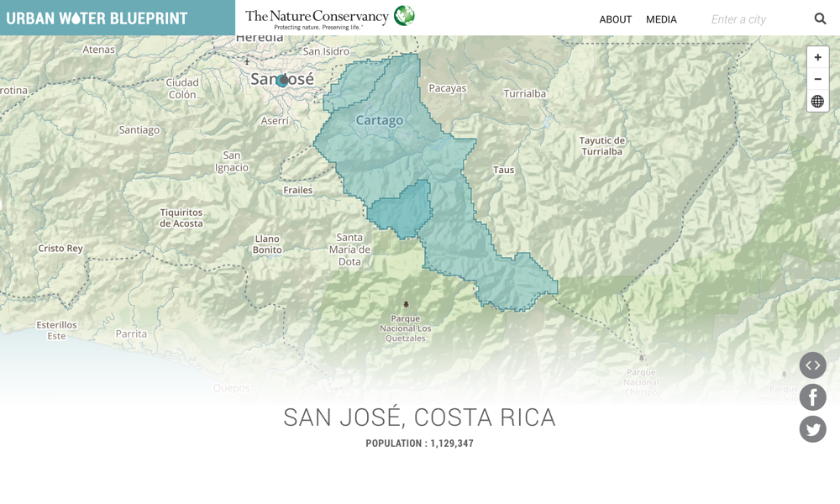Click the Cristo Rey map label
The image size is (840, 504).
60,248
